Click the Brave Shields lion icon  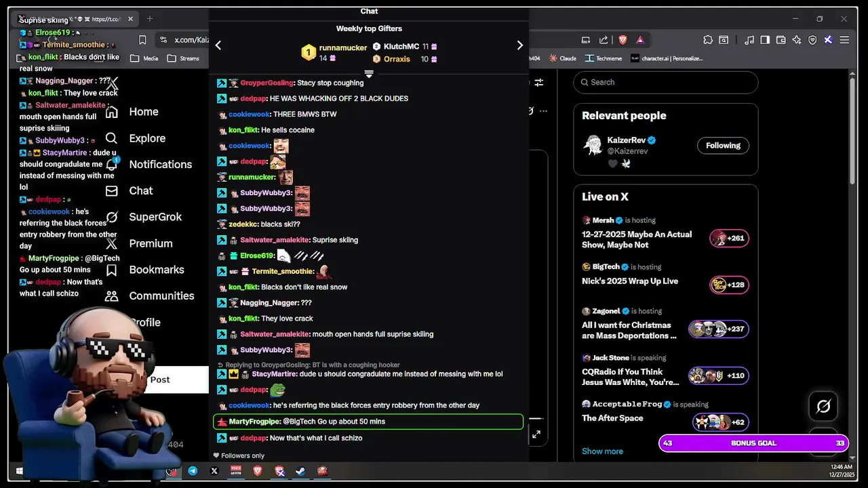[623, 40]
